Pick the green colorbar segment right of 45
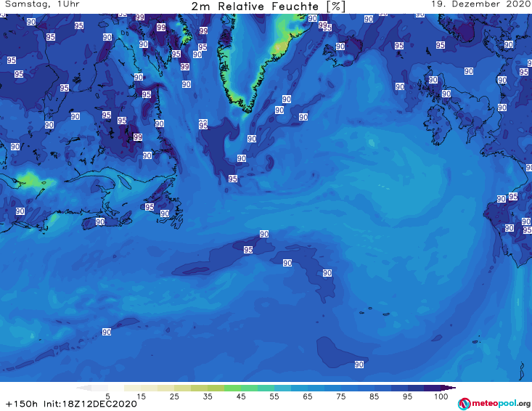 249,388
